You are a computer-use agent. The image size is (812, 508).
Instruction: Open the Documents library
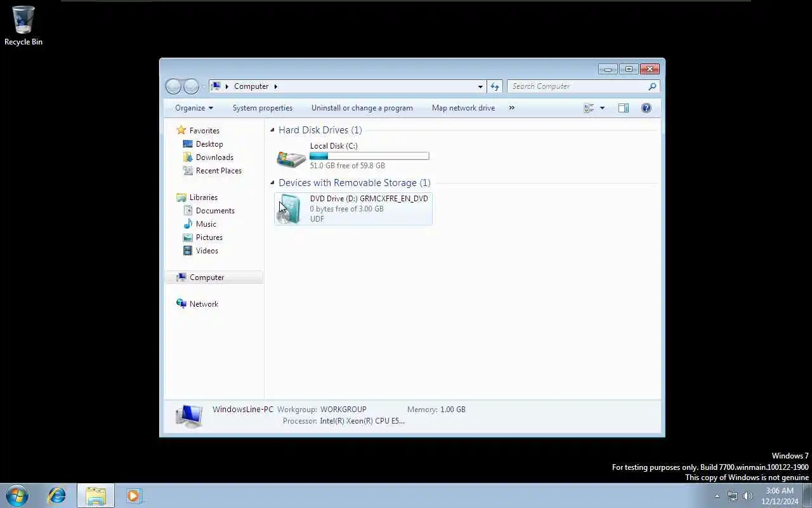[x=215, y=211]
